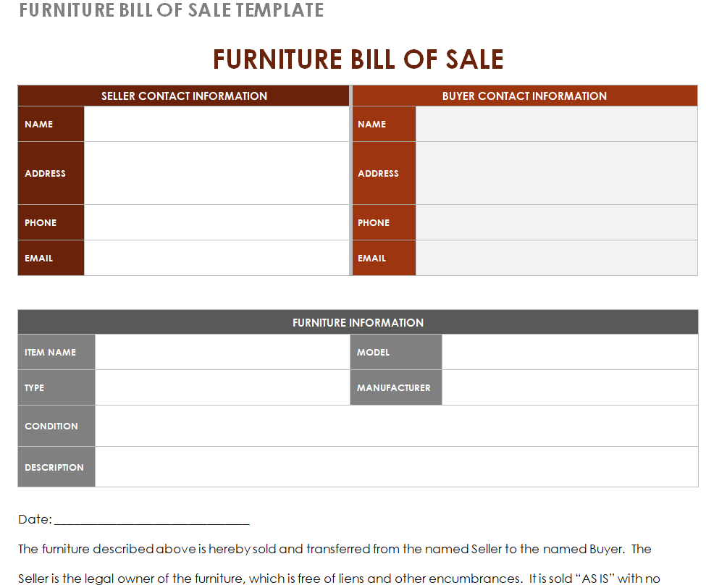
Task: Click the furniture Type entry cell
Action: (222, 387)
